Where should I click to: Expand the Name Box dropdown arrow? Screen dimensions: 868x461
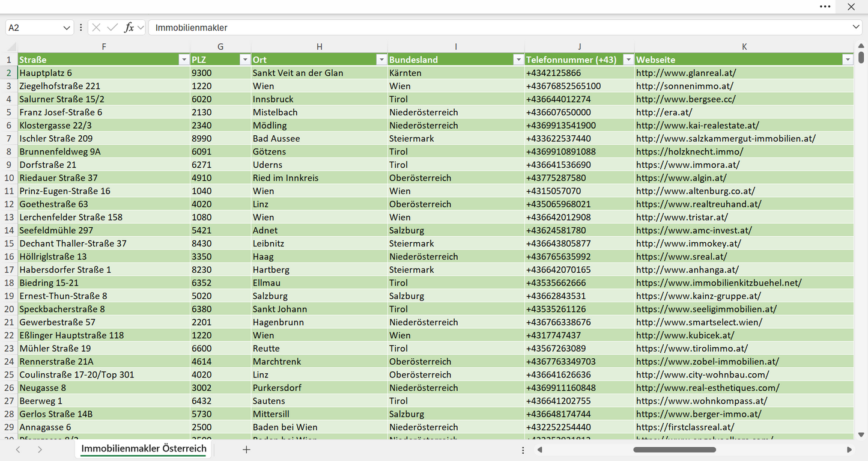[x=67, y=28]
